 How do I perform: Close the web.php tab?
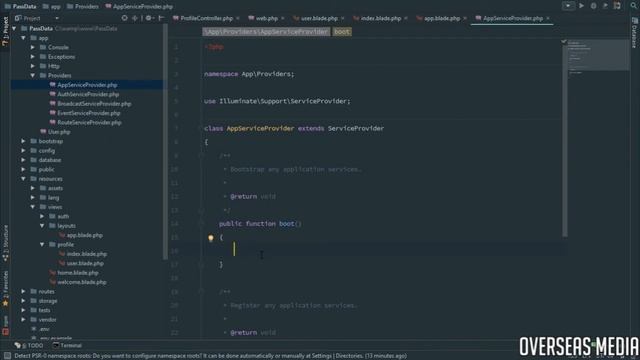[x=282, y=18]
